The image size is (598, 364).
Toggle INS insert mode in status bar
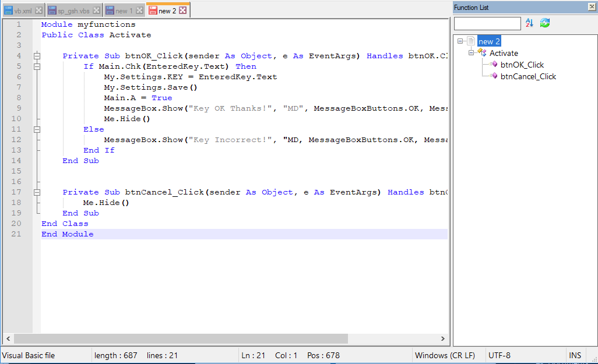click(575, 355)
